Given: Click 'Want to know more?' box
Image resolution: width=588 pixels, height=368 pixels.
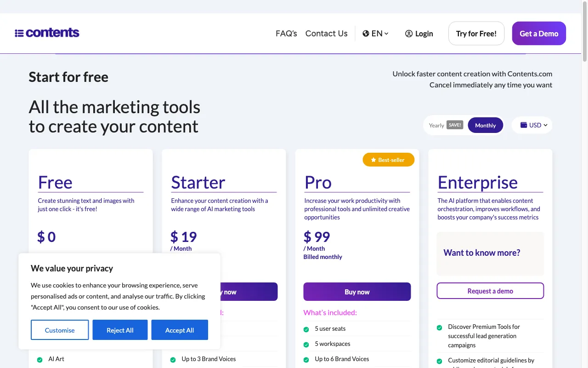Looking at the screenshot, I should pos(490,253).
